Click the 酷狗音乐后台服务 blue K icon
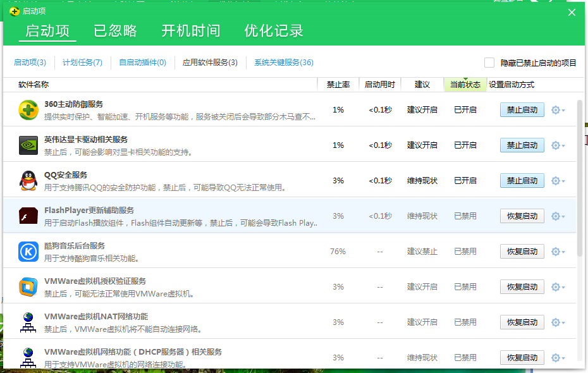Viewport: 588px width, 373px height. point(28,252)
